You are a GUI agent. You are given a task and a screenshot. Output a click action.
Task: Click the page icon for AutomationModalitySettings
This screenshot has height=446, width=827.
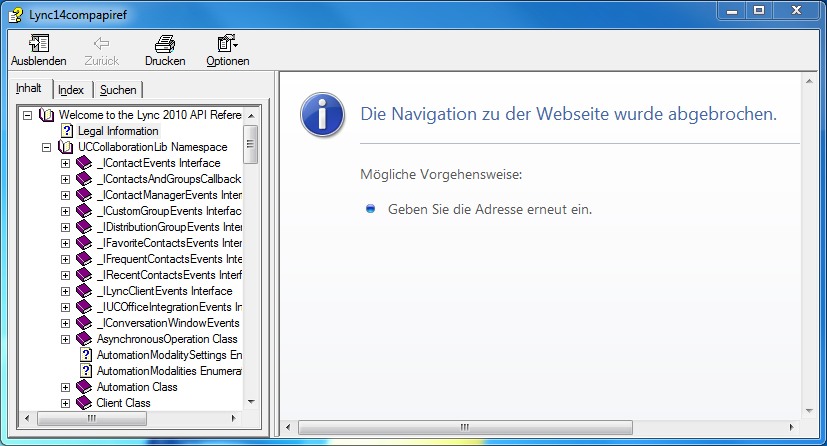click(x=86, y=355)
